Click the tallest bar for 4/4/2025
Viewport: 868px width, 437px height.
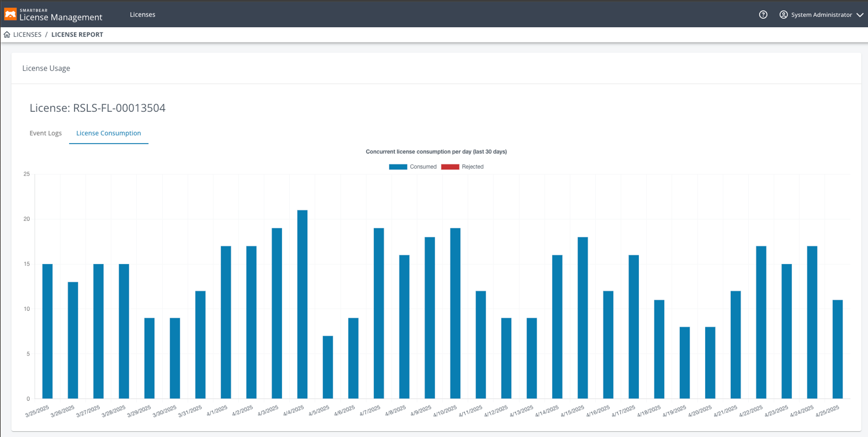click(x=302, y=303)
